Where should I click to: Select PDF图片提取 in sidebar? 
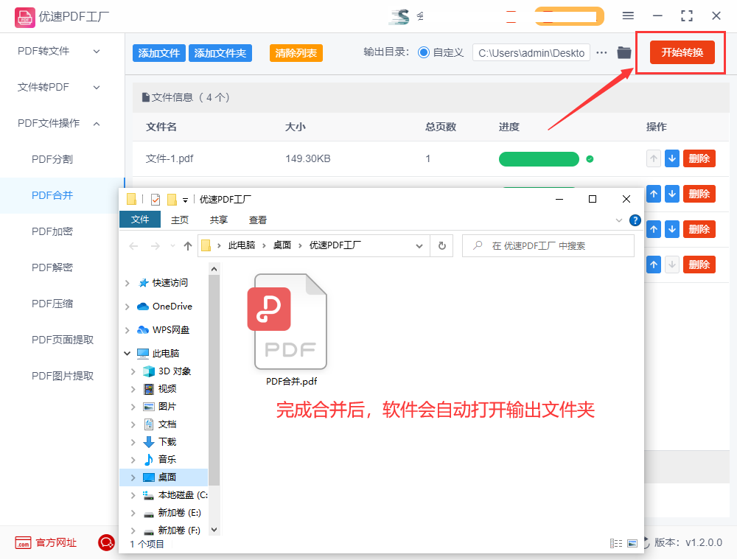(x=63, y=376)
